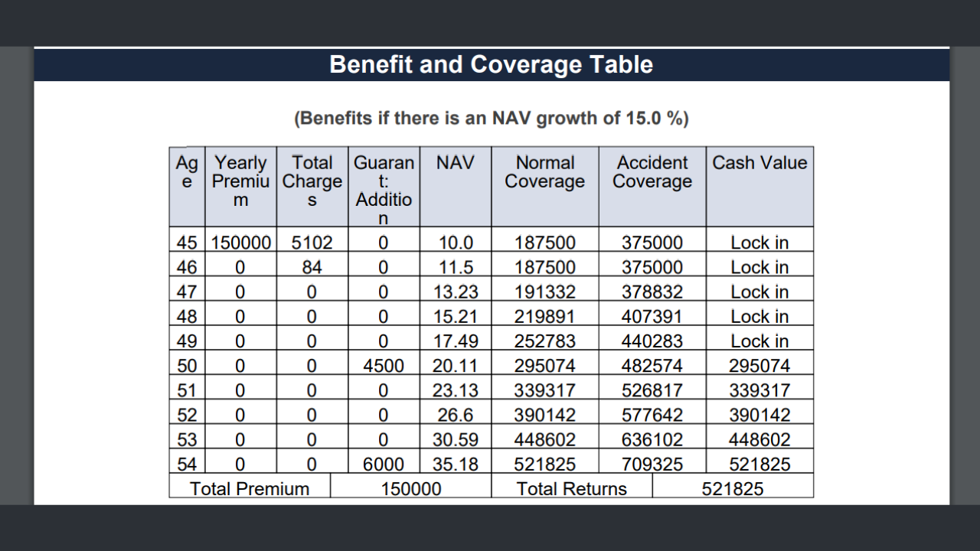Select the Yearly Premium column header
The image size is (980, 551).
point(240,181)
